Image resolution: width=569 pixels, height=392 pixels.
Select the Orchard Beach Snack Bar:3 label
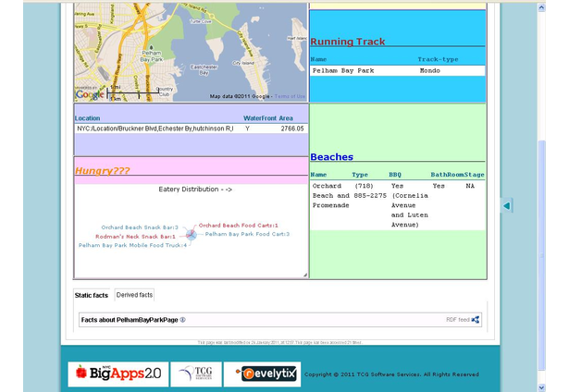click(x=140, y=227)
